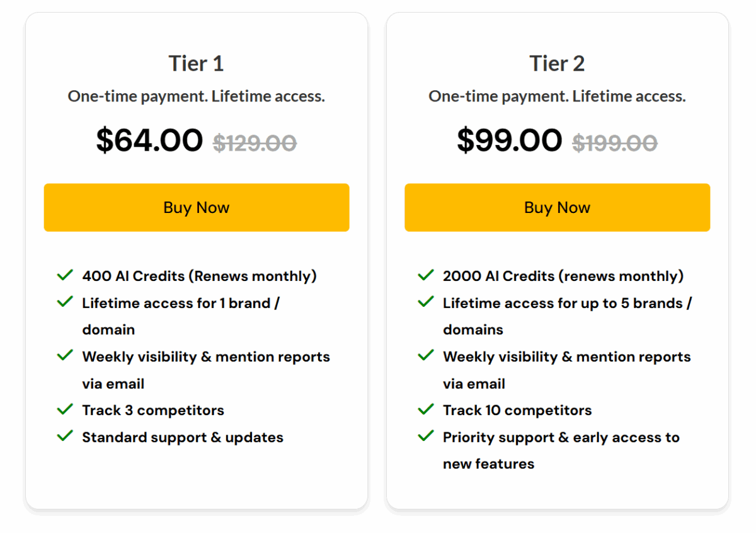Click Tier 2 weekly reports checkmark
Image resolution: width=756 pixels, height=533 pixels.
point(426,356)
